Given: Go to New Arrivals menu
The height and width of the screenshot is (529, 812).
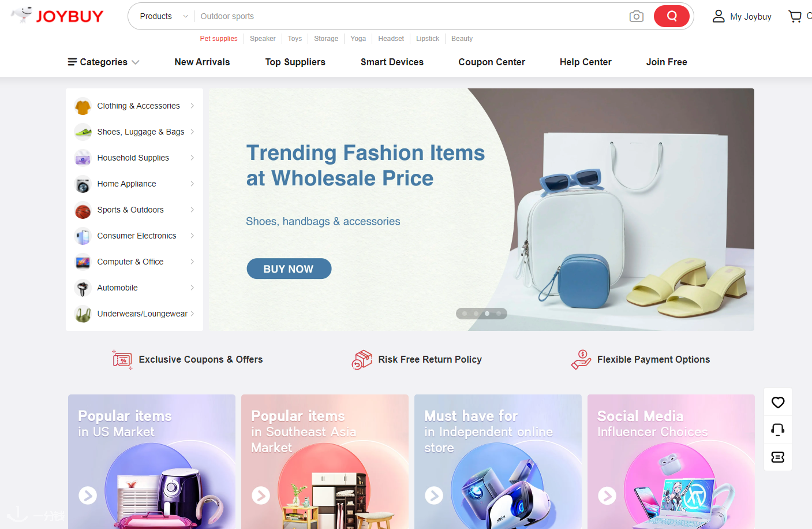Looking at the screenshot, I should tap(202, 62).
